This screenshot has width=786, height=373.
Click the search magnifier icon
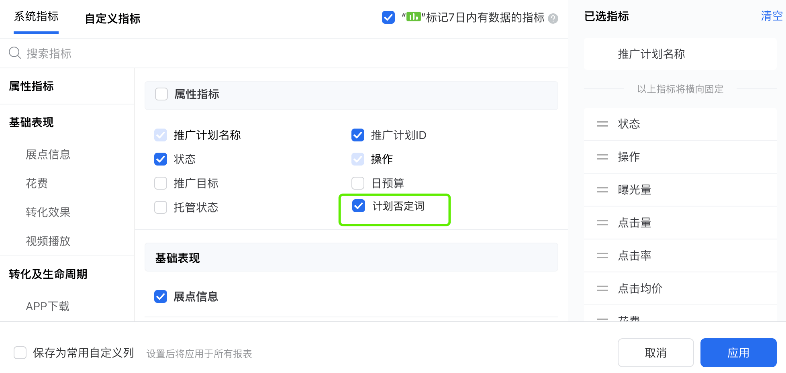pos(15,53)
